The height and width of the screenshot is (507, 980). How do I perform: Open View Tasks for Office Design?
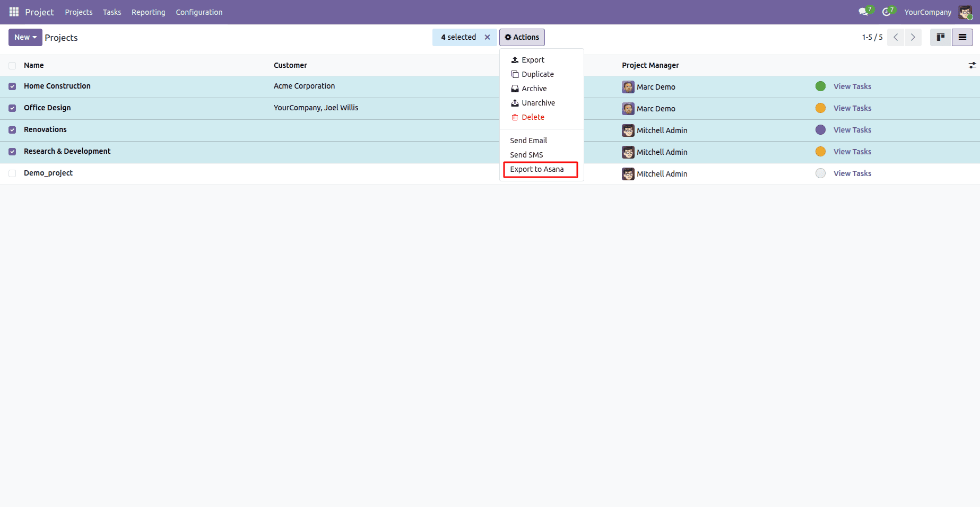point(852,108)
